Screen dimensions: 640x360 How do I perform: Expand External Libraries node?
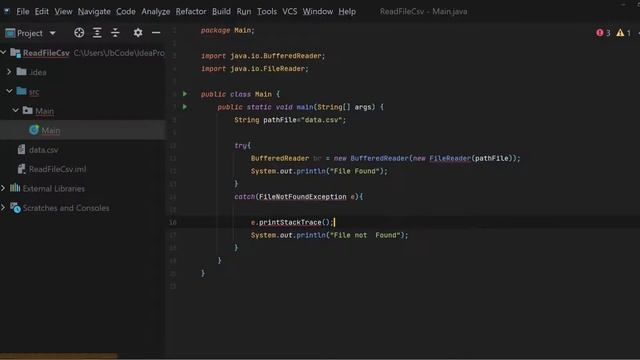[3, 188]
